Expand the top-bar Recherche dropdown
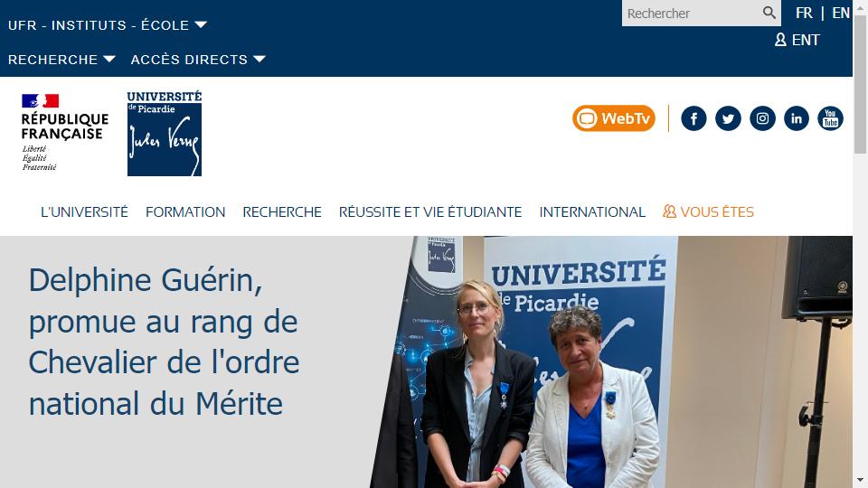This screenshot has height=488, width=868. 61,60
